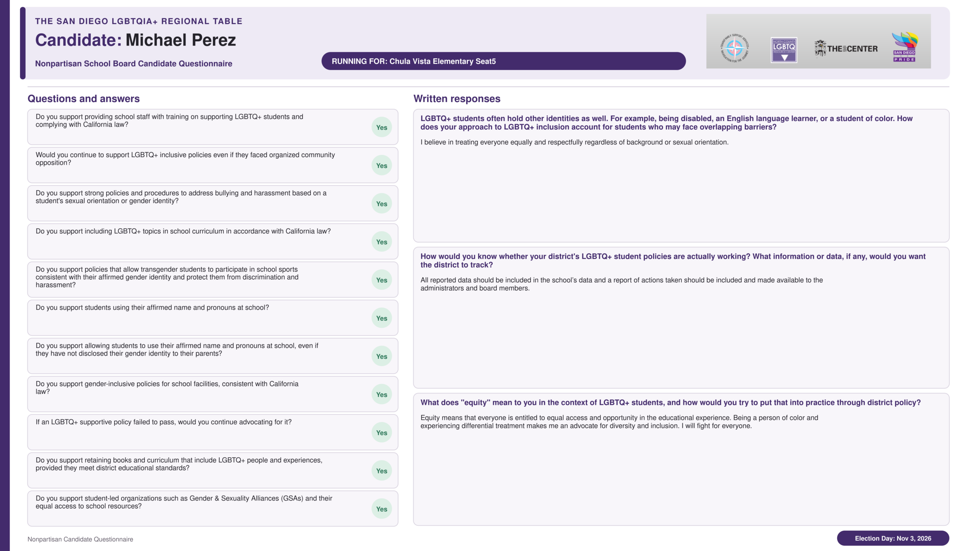Click The Center logo
The image size is (980, 551).
tap(846, 49)
